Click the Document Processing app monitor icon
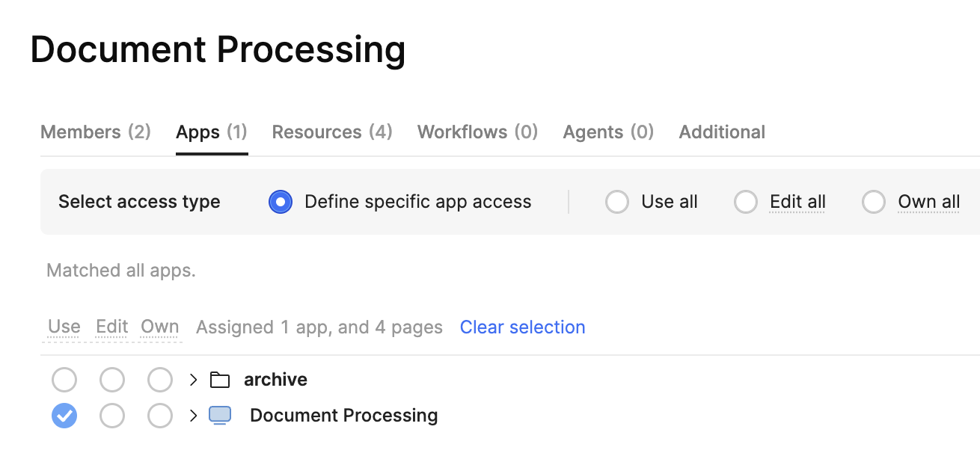This screenshot has height=450, width=980. (x=220, y=416)
